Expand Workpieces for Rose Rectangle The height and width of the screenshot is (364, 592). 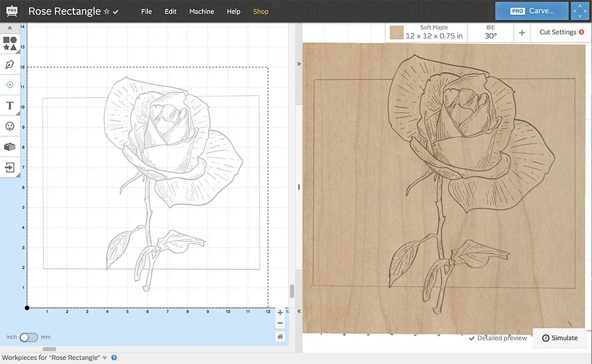coord(105,357)
